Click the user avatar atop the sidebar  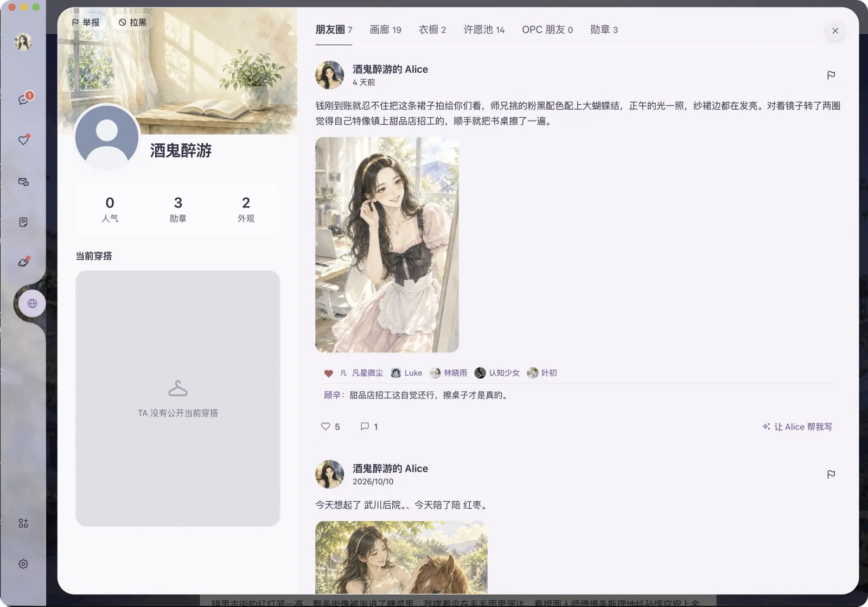(x=23, y=42)
